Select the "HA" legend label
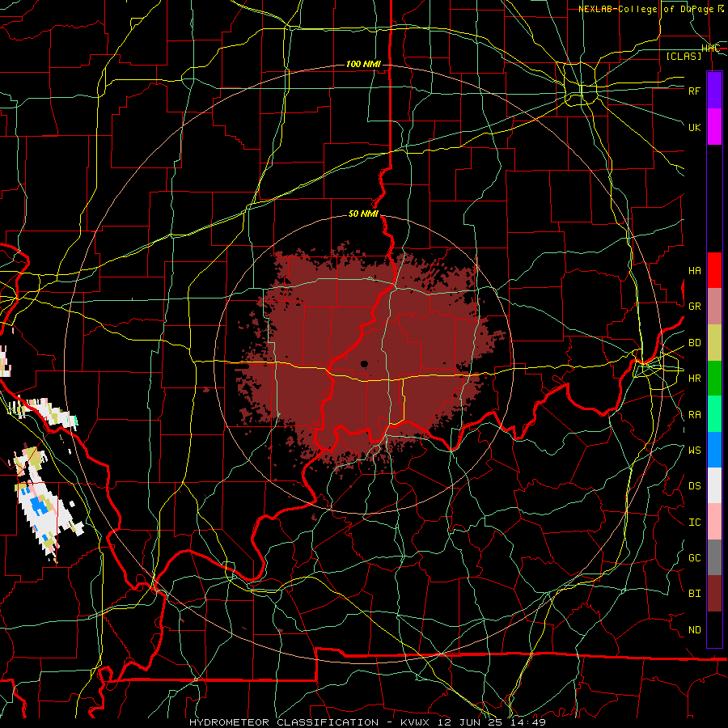Image resolution: width=728 pixels, height=728 pixels. 694,271
